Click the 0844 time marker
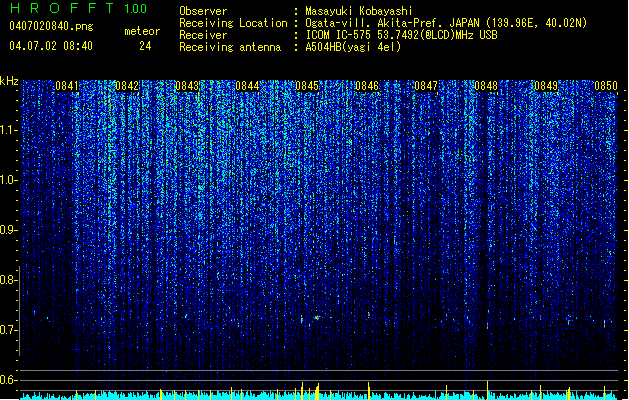629x400 pixels. 247,86
